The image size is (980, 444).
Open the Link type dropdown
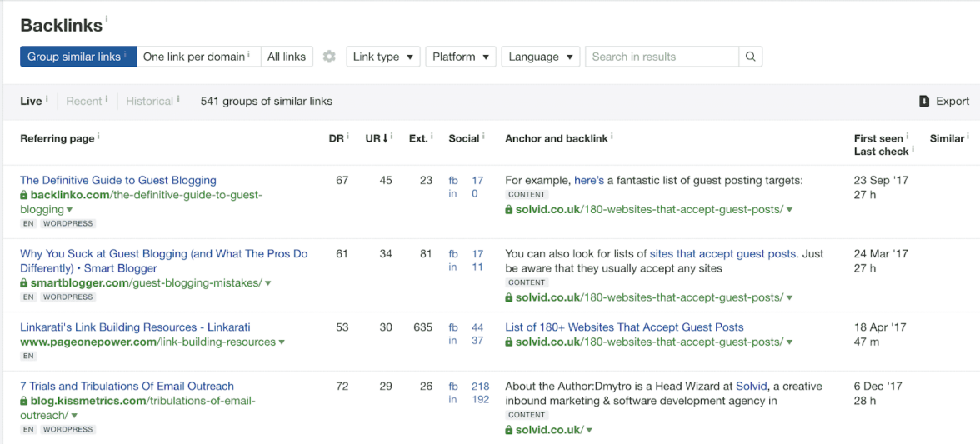pyautogui.click(x=383, y=57)
